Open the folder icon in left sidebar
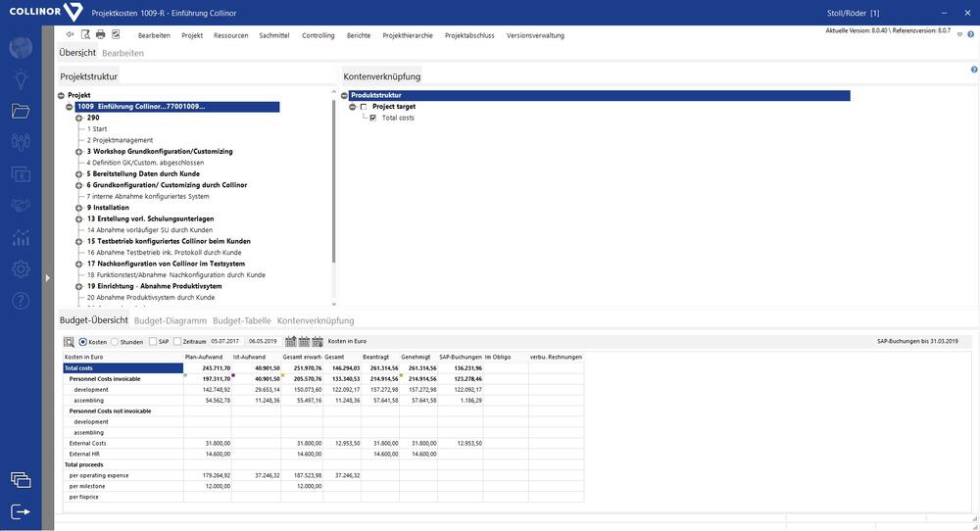The width and height of the screenshot is (980, 531). pyautogui.click(x=21, y=111)
